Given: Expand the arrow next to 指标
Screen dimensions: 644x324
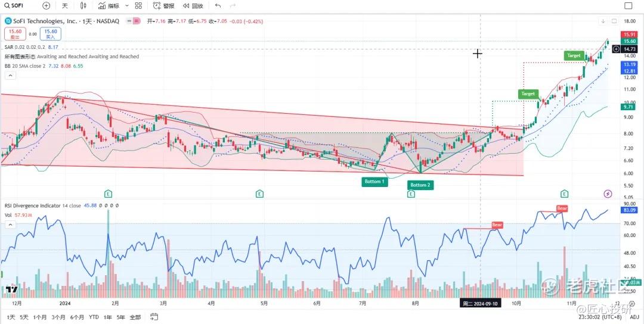Looking at the screenshot, I should pyautogui.click(x=126, y=6).
